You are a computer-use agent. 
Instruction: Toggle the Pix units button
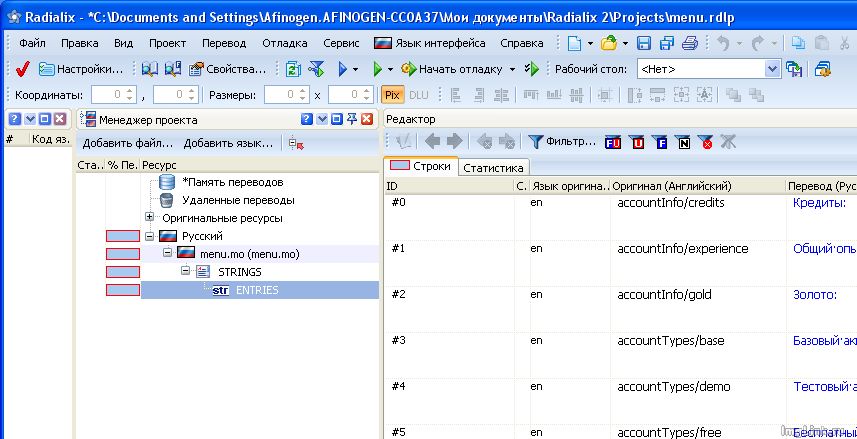392,94
